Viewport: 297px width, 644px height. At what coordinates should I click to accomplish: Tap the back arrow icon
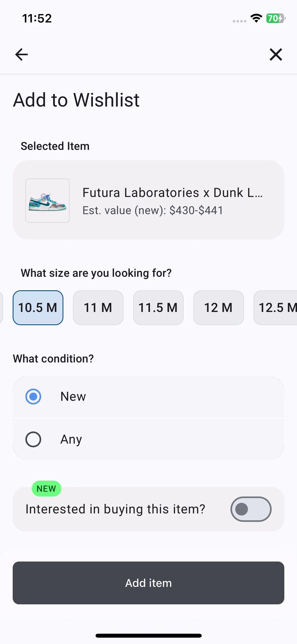[x=21, y=54]
